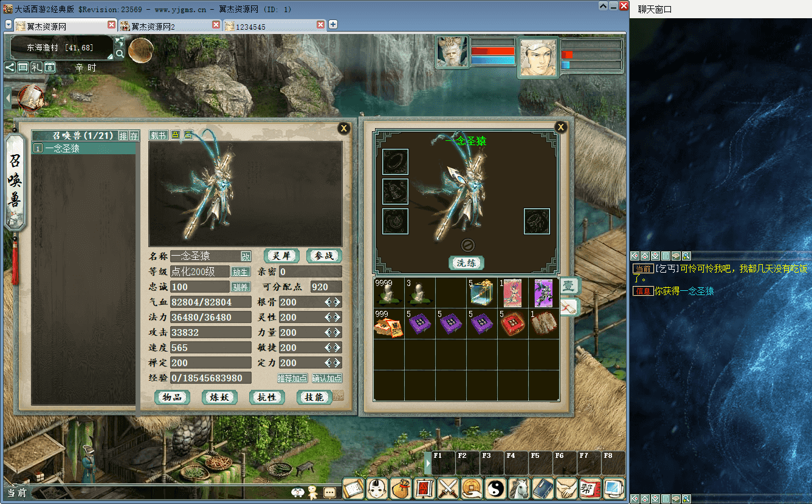
Task: Add a new tab with the plus button
Action: pos(333,25)
